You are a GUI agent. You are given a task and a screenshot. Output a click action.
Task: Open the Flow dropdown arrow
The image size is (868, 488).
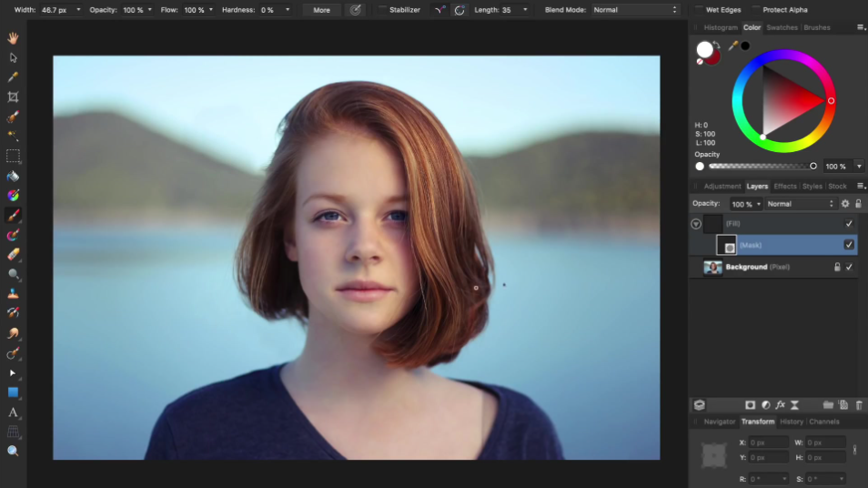pyautogui.click(x=211, y=10)
